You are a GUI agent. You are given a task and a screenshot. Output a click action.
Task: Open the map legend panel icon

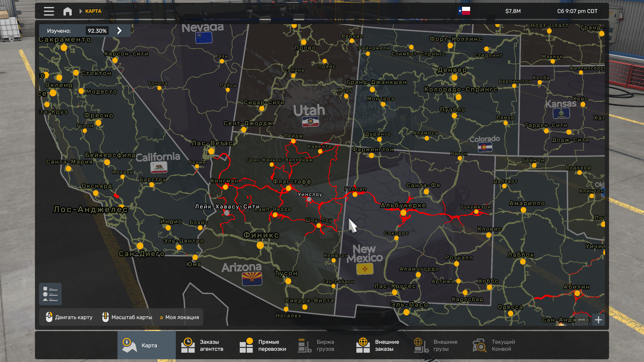[50, 294]
